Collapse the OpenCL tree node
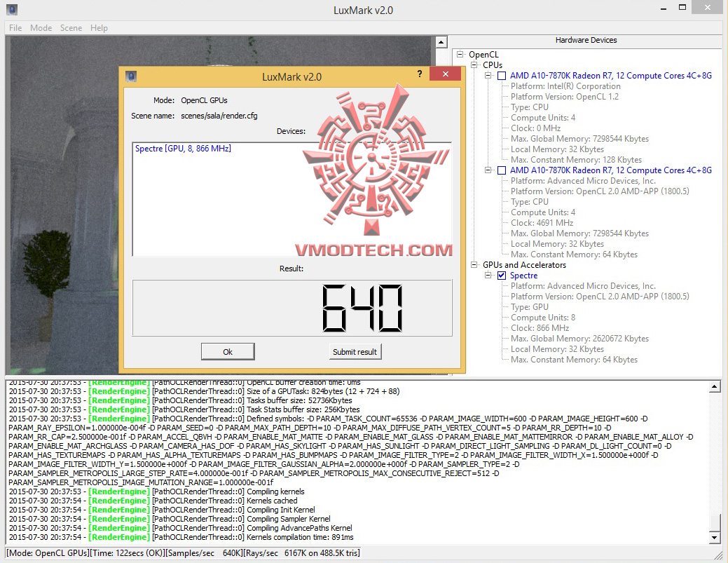Image resolution: width=728 pixels, height=563 pixels. click(460, 55)
